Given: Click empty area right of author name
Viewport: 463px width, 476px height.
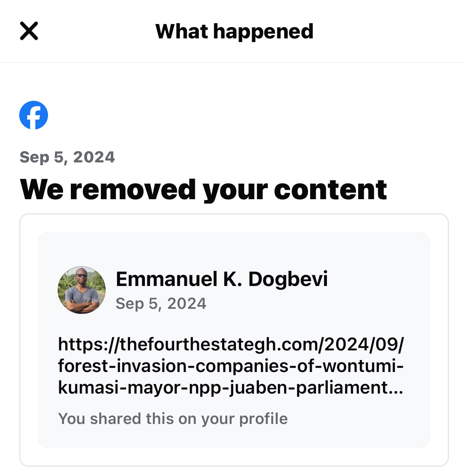Looking at the screenshot, I should tap(376, 280).
